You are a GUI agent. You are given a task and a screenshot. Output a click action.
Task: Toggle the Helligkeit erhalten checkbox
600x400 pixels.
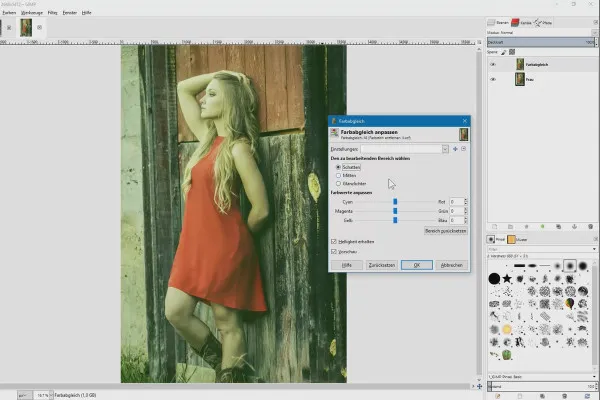click(x=334, y=241)
